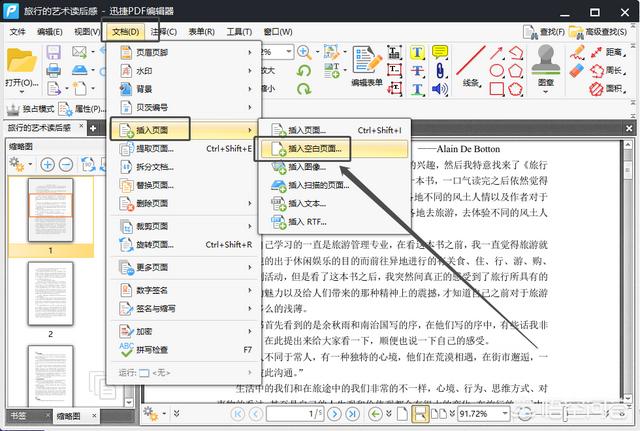This screenshot has height=431, width=640.
Task: Open the Edit(E) menu
Action: coord(49,32)
